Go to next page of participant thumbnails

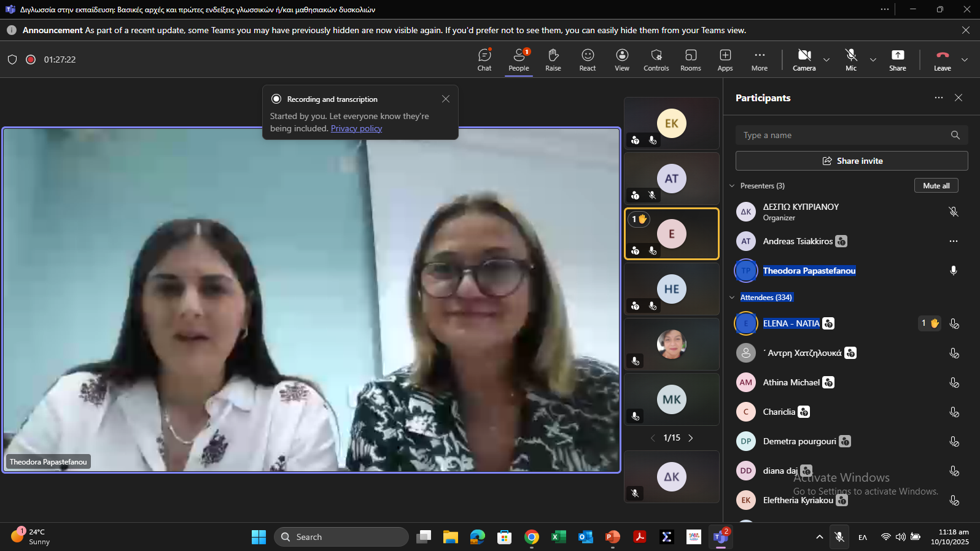point(691,438)
